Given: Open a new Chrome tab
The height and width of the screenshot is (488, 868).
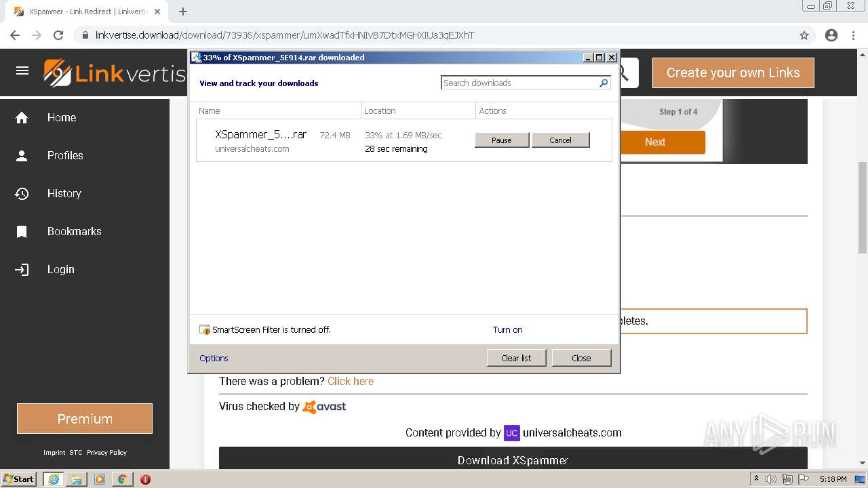Looking at the screenshot, I should [183, 12].
